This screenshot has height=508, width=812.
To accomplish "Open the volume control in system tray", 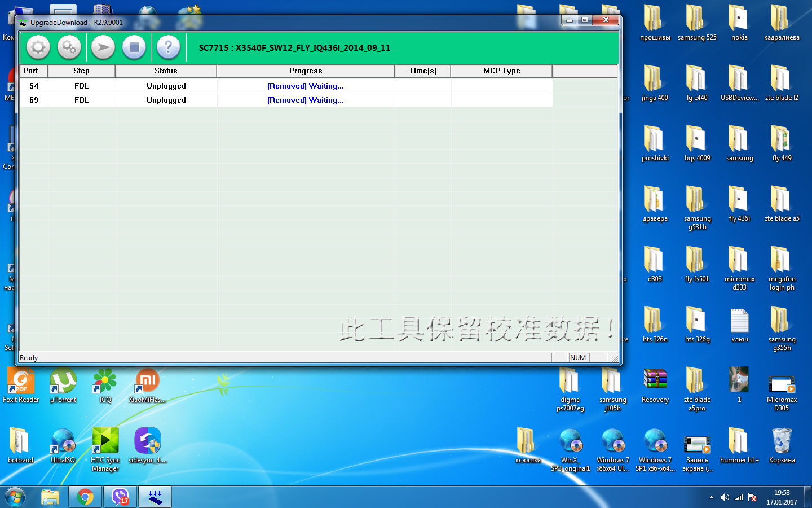I will (x=725, y=497).
